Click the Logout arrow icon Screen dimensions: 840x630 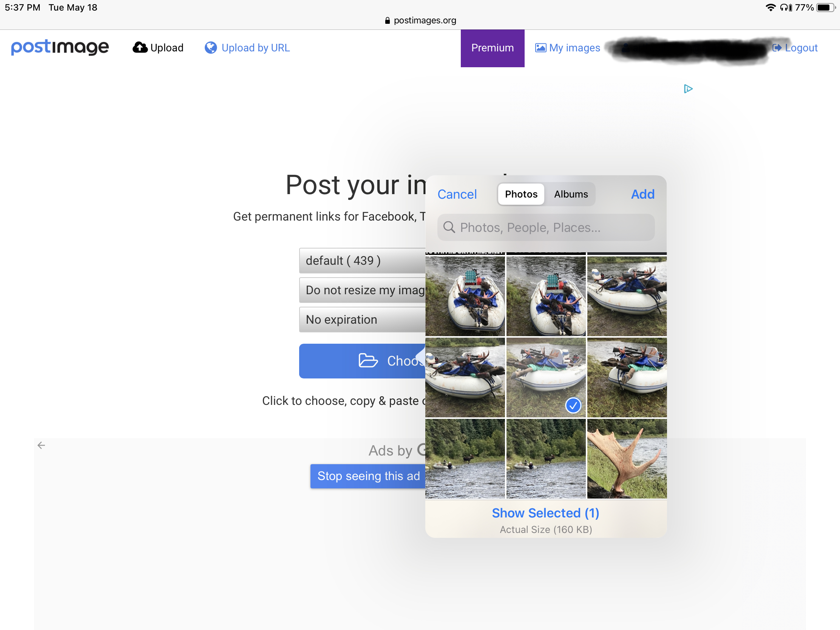click(777, 48)
